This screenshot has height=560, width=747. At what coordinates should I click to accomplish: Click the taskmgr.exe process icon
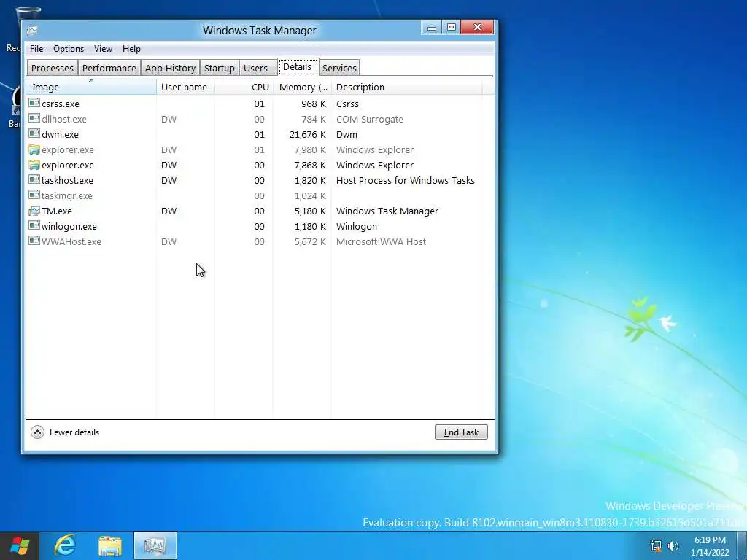[x=34, y=195]
